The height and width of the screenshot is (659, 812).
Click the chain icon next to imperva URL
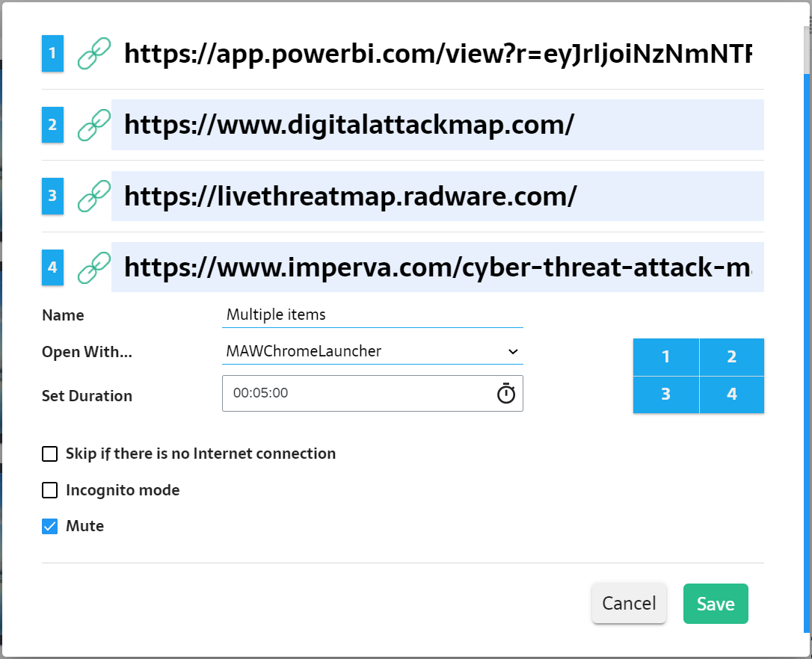[x=94, y=267]
